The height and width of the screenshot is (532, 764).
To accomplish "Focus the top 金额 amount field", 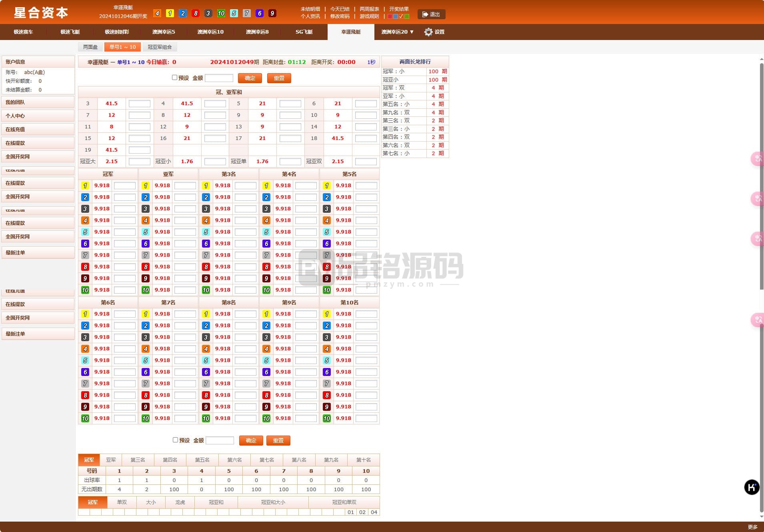I will 219,78.
